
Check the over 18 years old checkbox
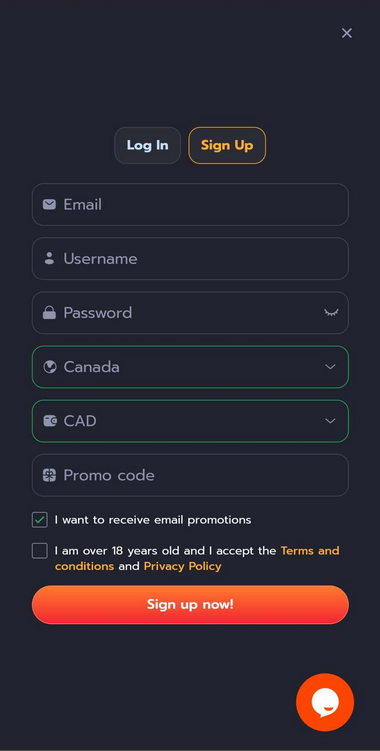pos(40,551)
